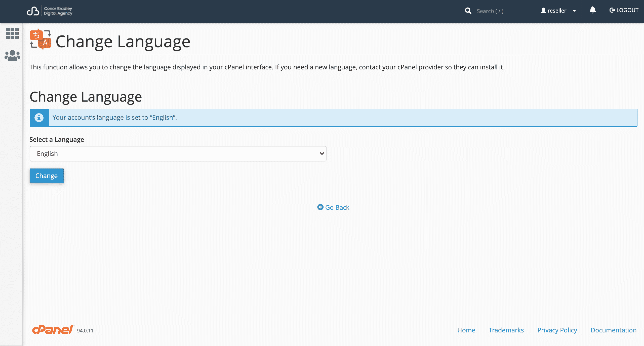This screenshot has height=346, width=644.
Task: Open the notifications bell
Action: [593, 10]
